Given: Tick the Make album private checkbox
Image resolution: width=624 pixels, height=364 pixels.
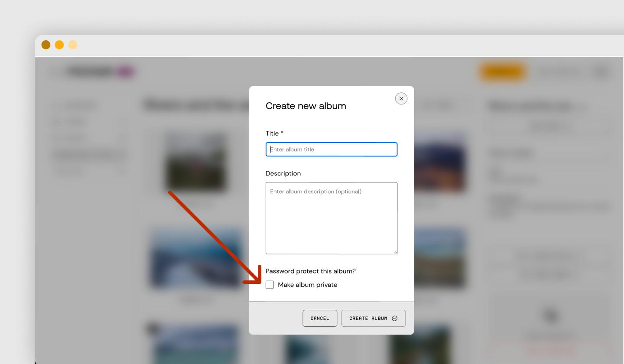Looking at the screenshot, I should (x=270, y=285).
